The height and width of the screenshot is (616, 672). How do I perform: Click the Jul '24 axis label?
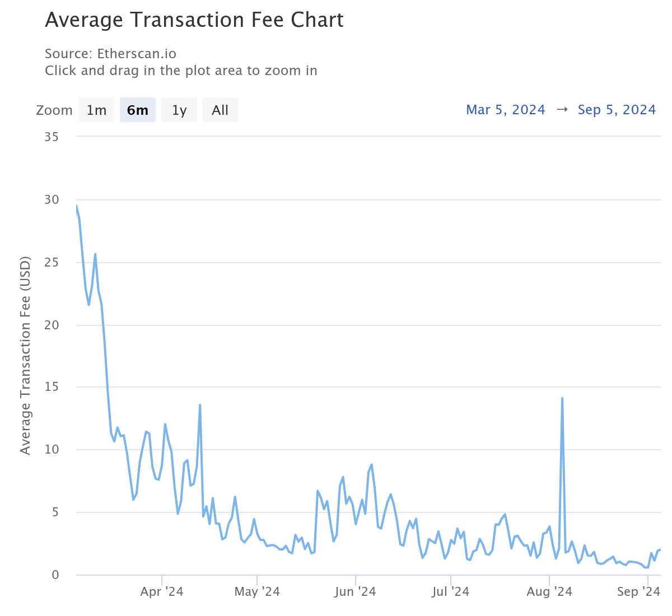(451, 591)
